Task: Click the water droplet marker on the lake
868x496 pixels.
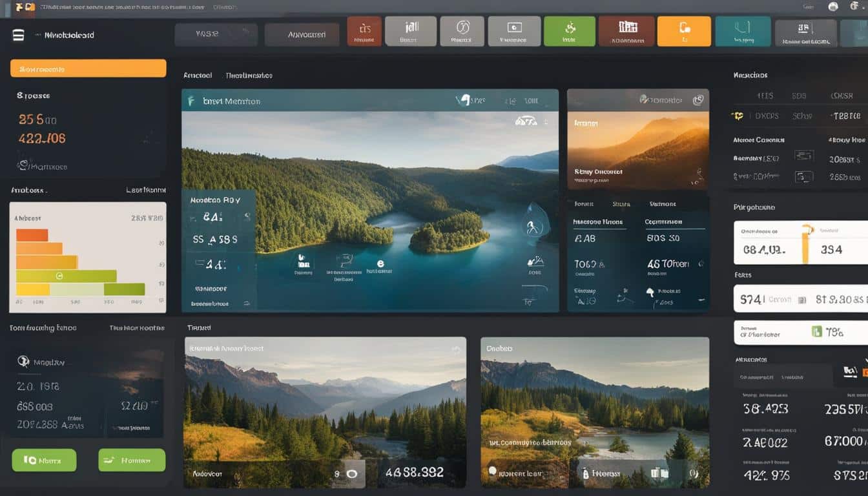Action: (535, 223)
